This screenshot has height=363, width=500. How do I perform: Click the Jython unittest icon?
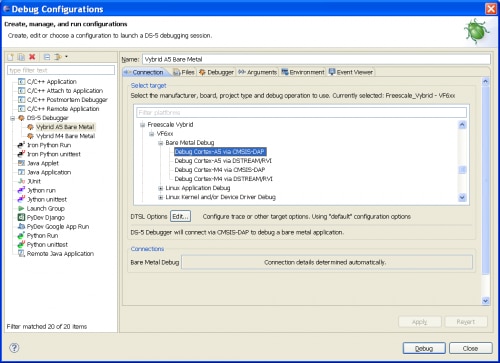pos(21,199)
